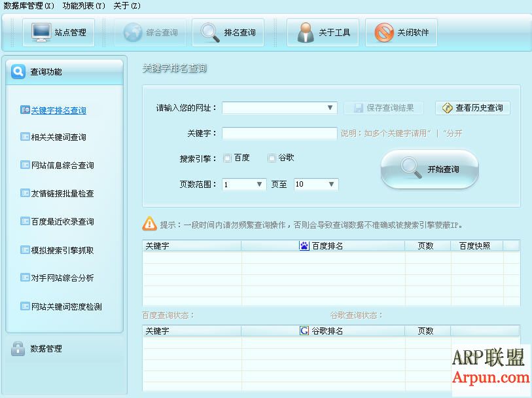532x398 pixels.
Task: Click the 关于工具 about tool icon
Action: tap(322, 32)
